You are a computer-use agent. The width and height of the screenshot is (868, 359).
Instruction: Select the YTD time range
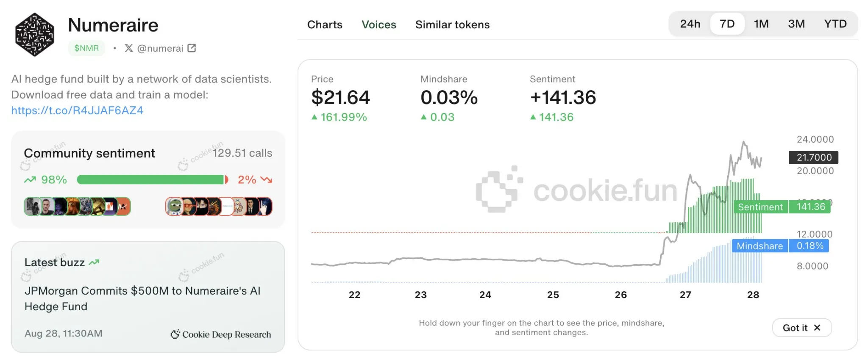click(835, 24)
